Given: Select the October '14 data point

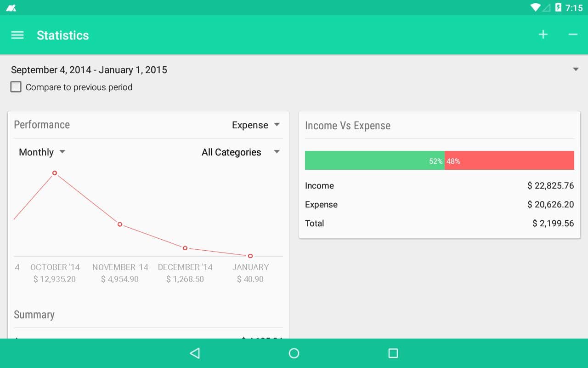Looking at the screenshot, I should 55,173.
